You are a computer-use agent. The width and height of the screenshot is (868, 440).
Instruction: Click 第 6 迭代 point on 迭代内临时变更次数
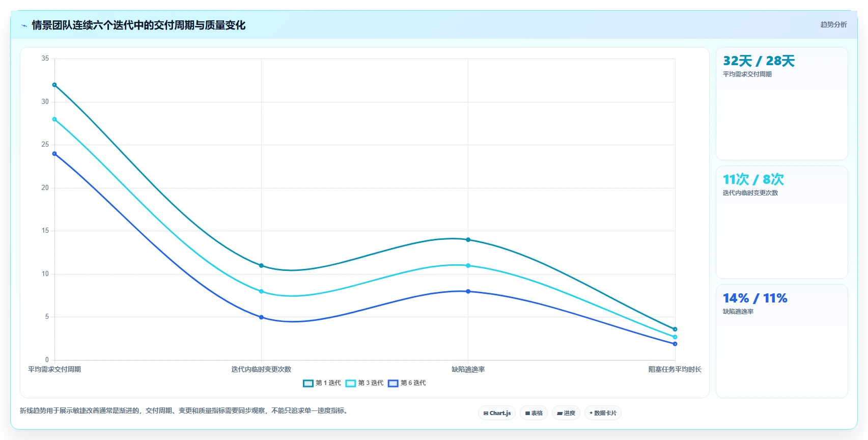pos(261,317)
